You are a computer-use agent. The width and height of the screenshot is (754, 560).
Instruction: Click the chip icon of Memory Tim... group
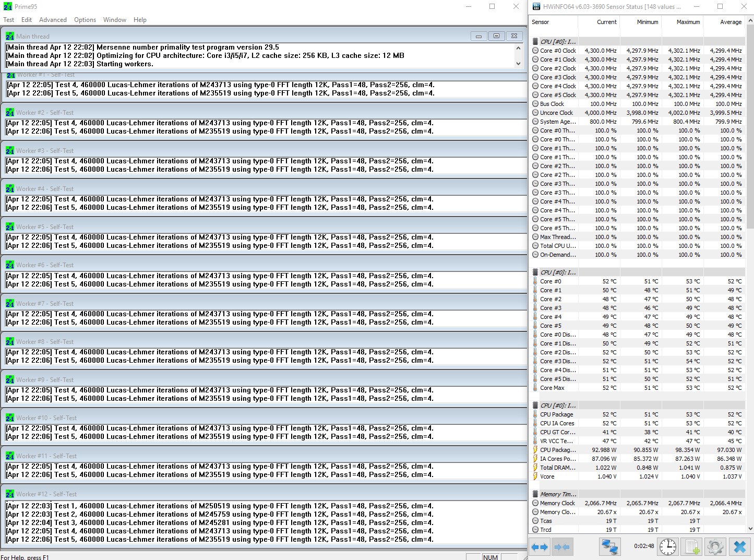tap(535, 494)
